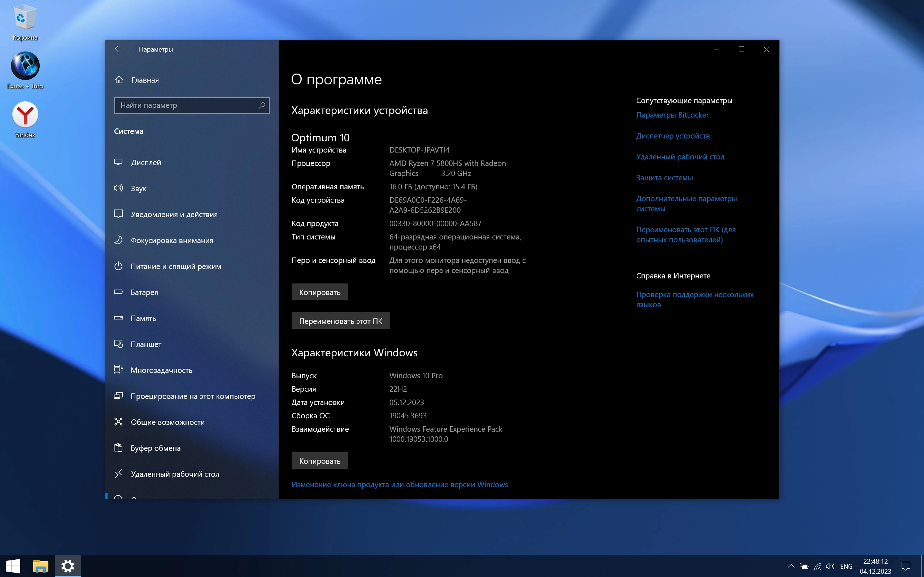
Task: Open Питание и спящий режим
Action: point(176,267)
